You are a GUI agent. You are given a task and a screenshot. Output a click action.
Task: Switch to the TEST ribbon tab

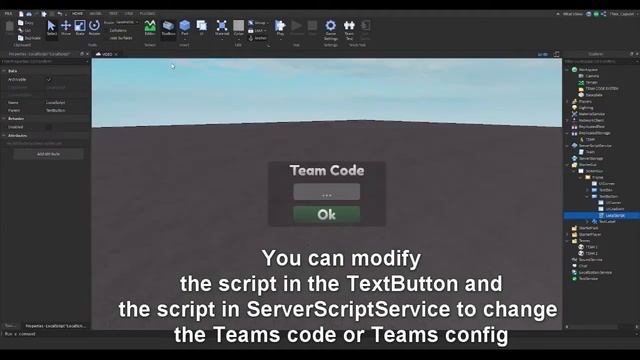113,13
